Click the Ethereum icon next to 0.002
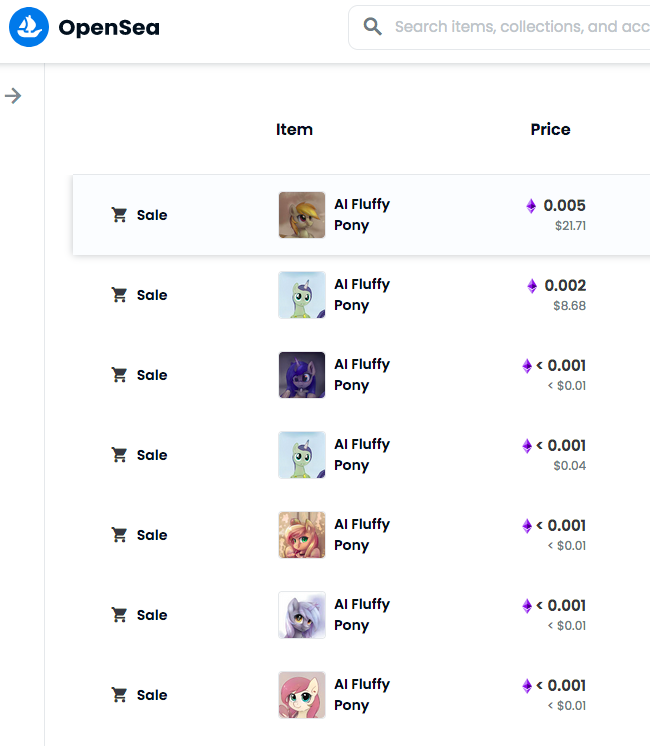 (532, 285)
